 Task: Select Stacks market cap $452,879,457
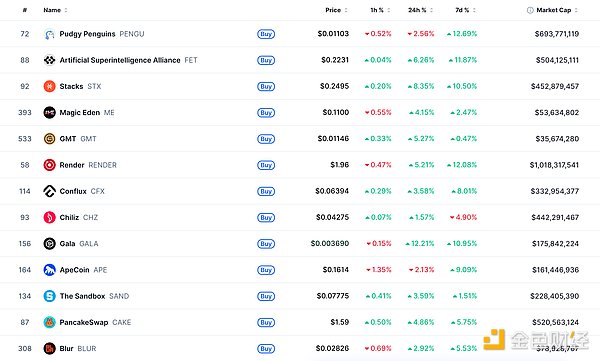tap(555, 87)
